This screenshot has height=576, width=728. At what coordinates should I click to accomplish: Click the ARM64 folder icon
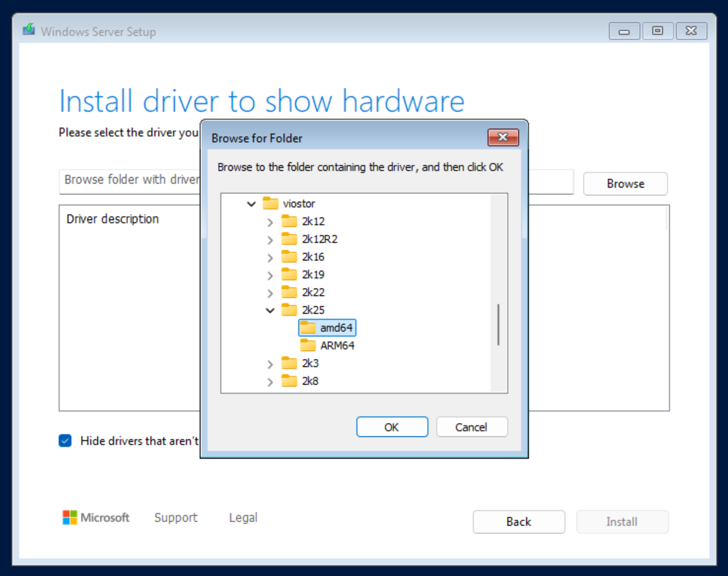tap(308, 345)
